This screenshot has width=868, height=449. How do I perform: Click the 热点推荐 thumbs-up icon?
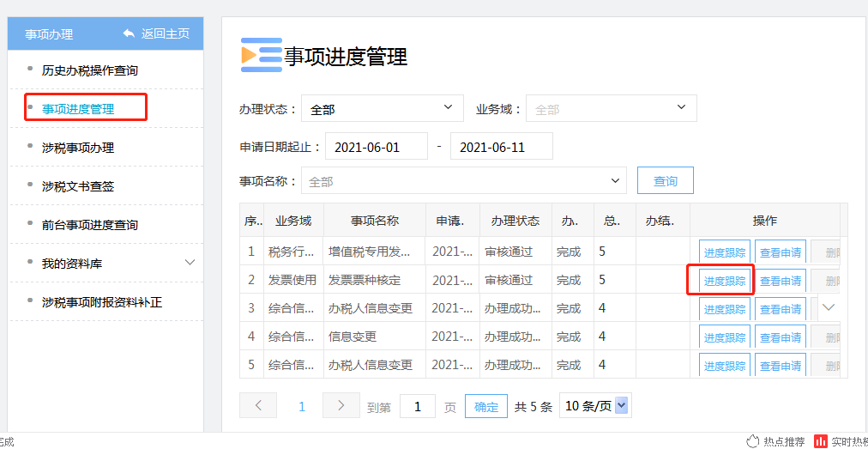pos(753,441)
